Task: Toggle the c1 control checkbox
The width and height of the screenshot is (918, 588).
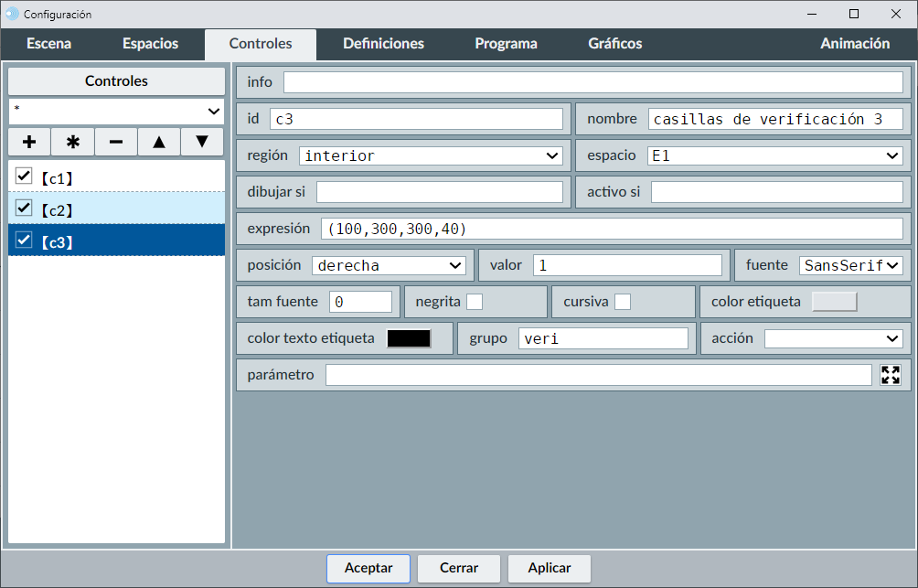Action: tap(25, 176)
